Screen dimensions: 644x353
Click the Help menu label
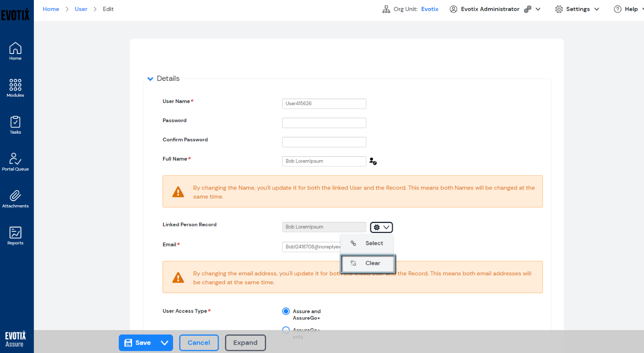click(631, 9)
